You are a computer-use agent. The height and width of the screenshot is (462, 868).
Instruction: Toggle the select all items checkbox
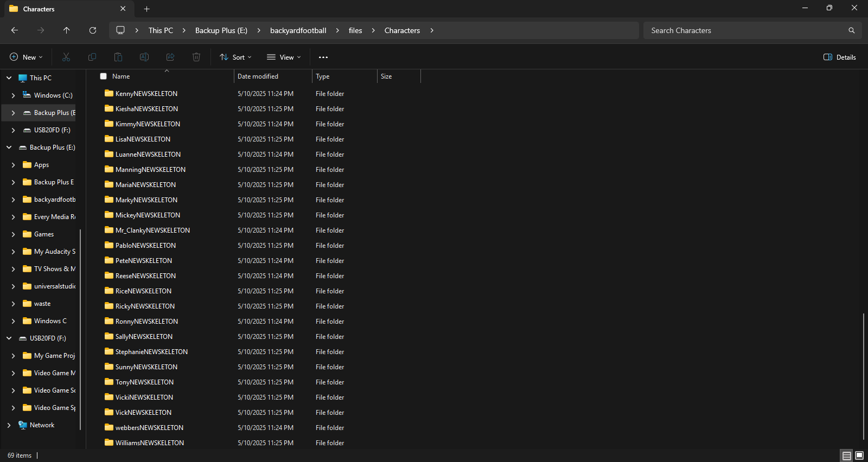[x=104, y=76]
